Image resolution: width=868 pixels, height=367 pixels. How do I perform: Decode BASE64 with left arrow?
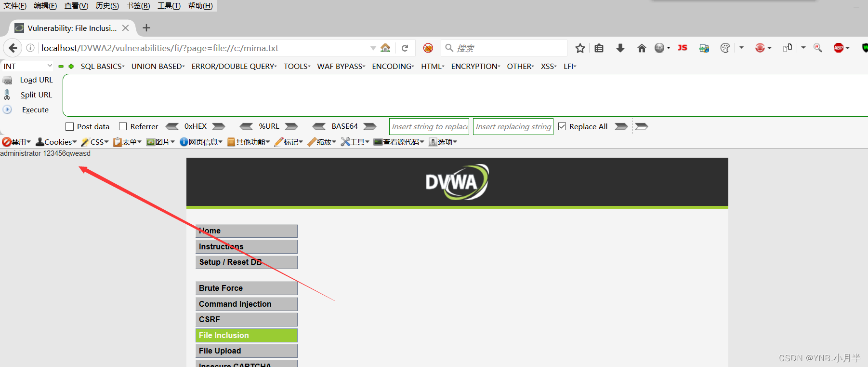[319, 126]
